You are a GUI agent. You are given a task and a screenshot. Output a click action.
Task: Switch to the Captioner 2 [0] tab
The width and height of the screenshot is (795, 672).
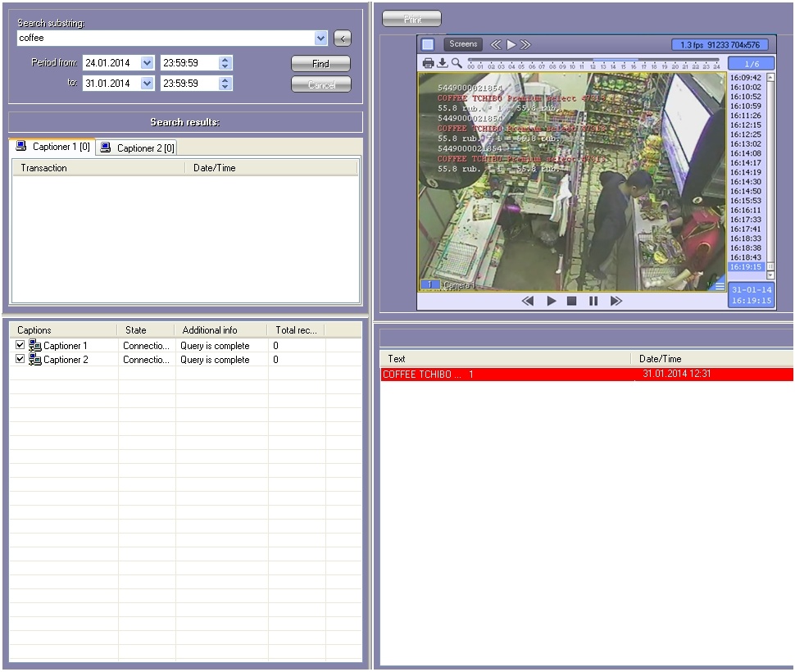click(x=137, y=148)
